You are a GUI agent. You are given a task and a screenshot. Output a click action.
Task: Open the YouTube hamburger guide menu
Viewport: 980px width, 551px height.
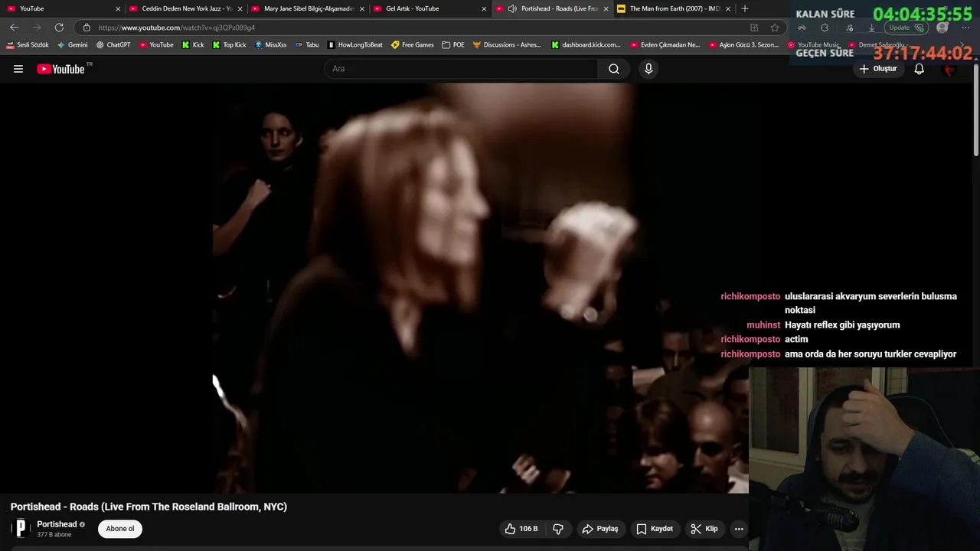(x=18, y=69)
